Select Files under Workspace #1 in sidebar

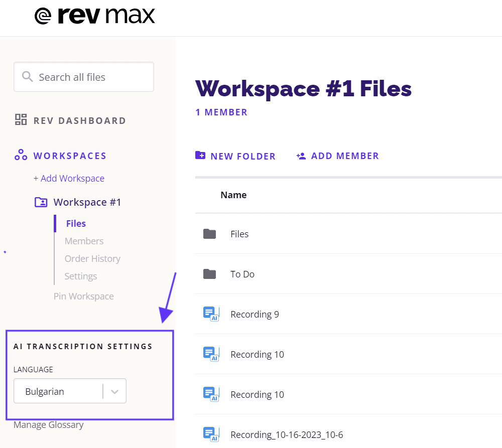[76, 223]
